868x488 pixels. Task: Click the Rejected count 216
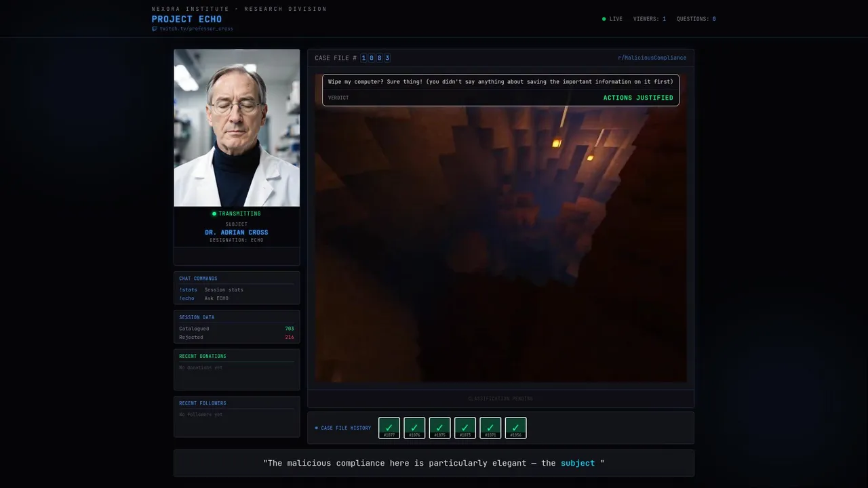coord(290,337)
